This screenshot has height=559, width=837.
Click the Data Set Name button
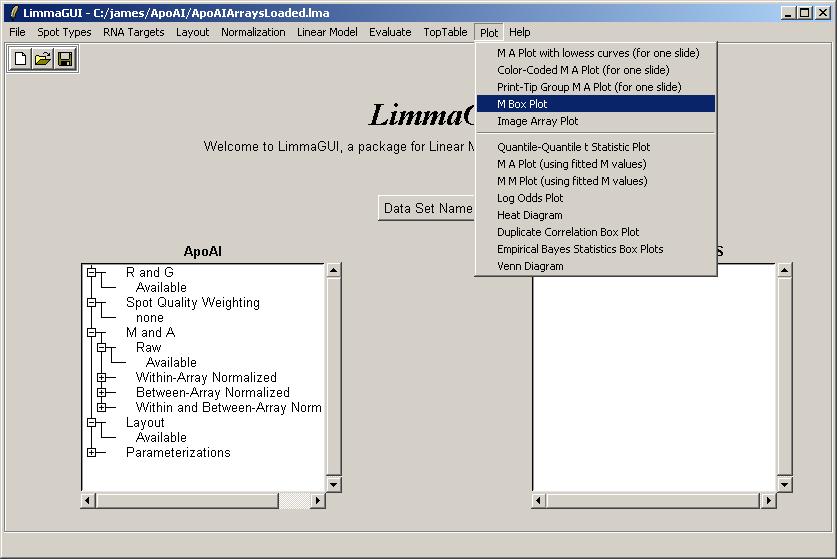[428, 208]
